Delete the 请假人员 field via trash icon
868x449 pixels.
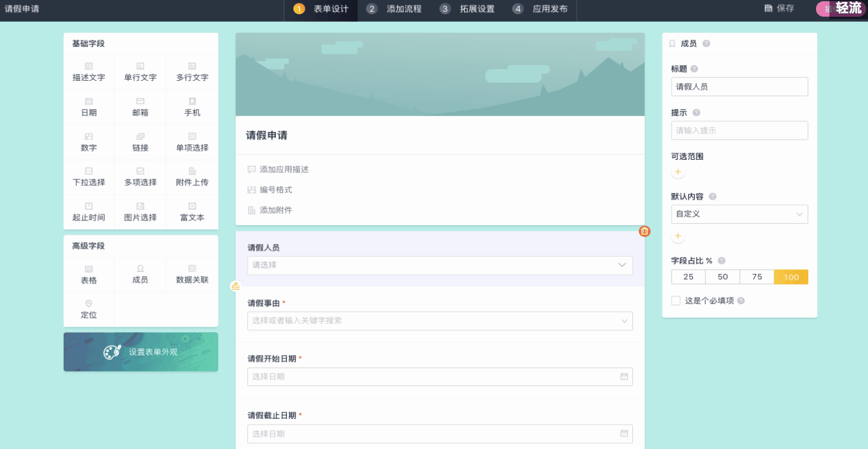point(645,231)
